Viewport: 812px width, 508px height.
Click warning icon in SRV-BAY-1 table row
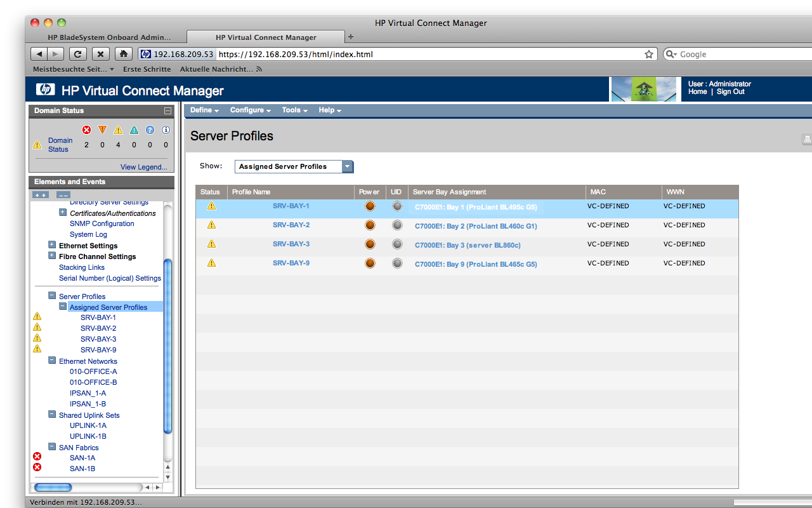[211, 206]
